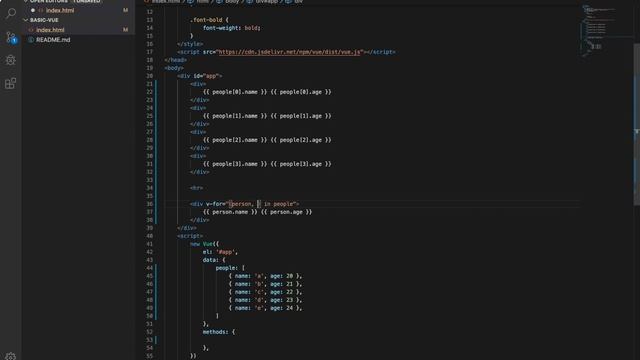640x360 pixels.
Task: Open Source Control view with 1 badge
Action: click(11, 37)
